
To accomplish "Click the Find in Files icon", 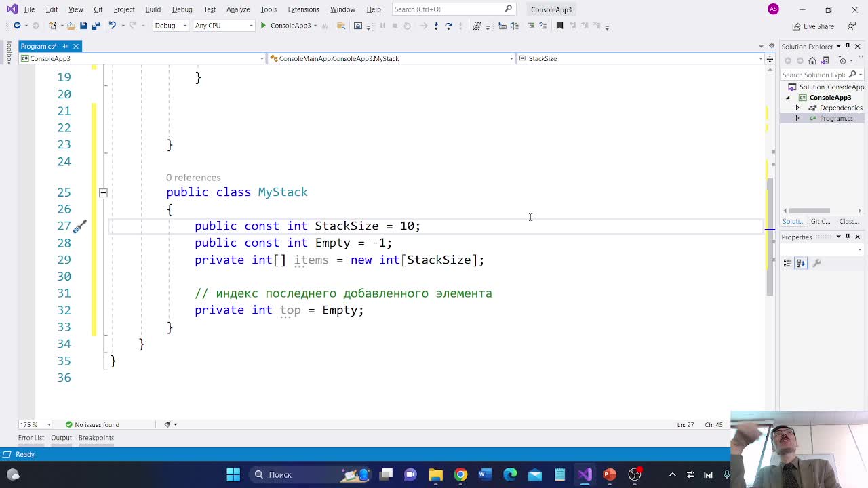I will (340, 26).
